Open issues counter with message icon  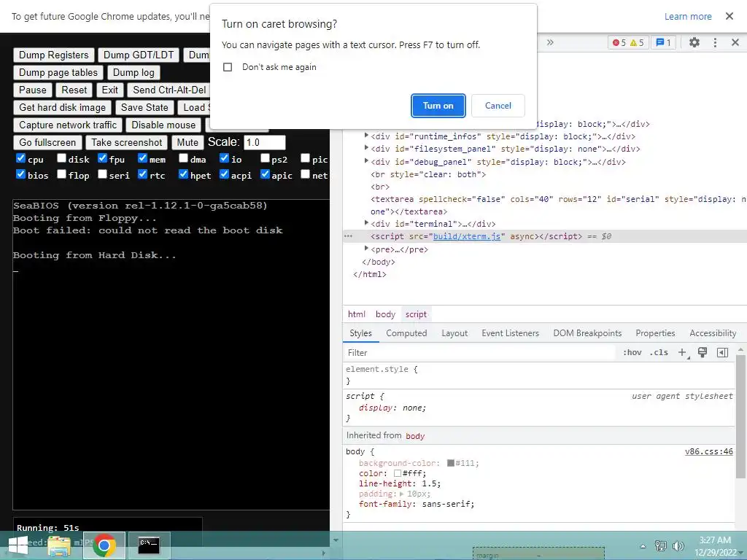point(663,43)
